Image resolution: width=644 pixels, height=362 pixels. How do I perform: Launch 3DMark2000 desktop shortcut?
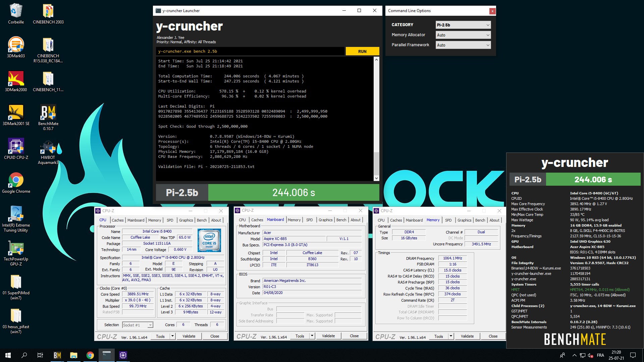pos(16,81)
